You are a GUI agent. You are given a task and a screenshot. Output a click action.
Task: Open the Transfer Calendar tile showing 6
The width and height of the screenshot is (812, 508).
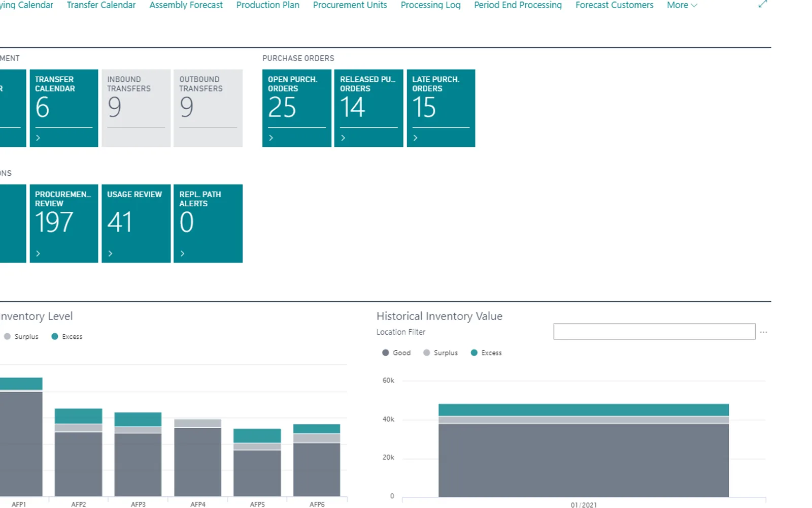point(64,108)
